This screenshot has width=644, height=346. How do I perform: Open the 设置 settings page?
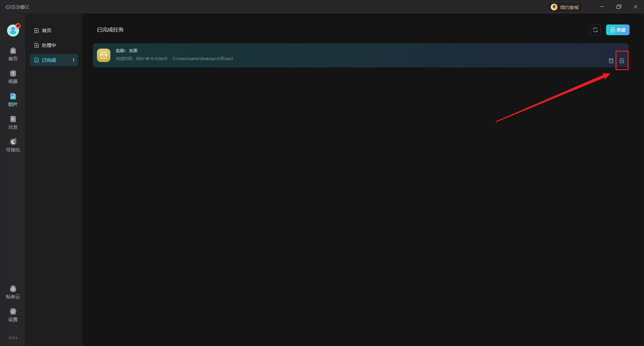point(13,315)
